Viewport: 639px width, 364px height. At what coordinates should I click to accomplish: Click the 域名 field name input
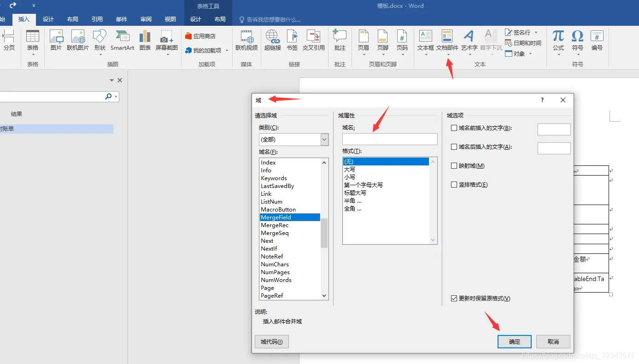[390, 139]
